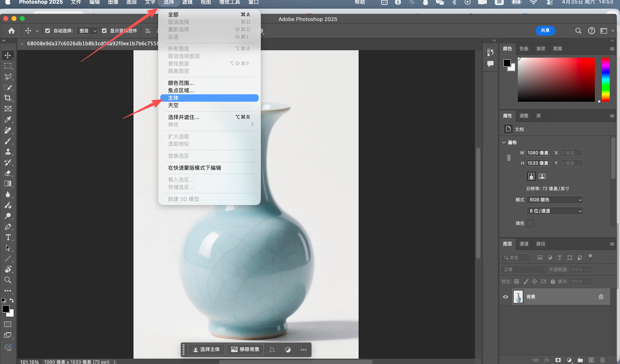The height and width of the screenshot is (364, 620).
Task: Click the blue 共享 button
Action: pyautogui.click(x=545, y=30)
